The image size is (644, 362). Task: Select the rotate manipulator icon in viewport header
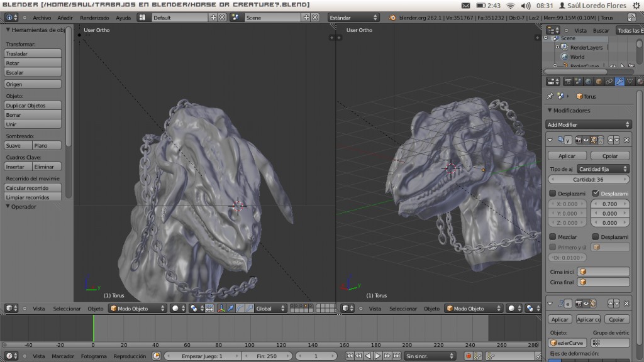(x=240, y=309)
